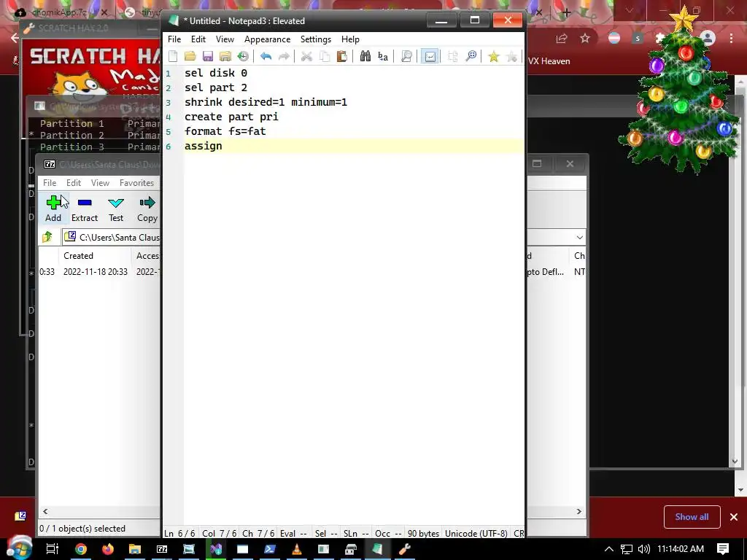Click the 'shrink desired=1 minimum=1' line
This screenshot has width=747, height=560.
click(x=266, y=102)
